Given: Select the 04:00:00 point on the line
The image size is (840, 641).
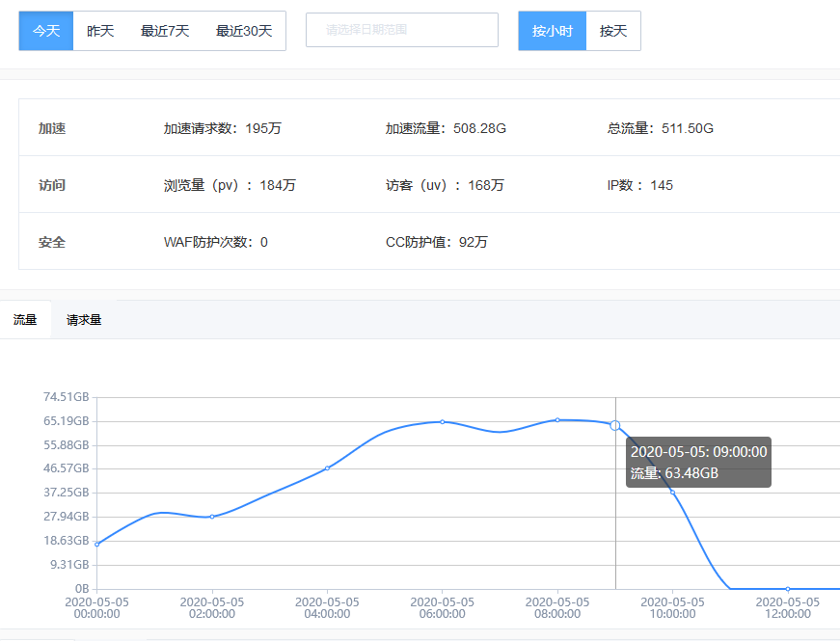Looking at the screenshot, I should tap(327, 468).
